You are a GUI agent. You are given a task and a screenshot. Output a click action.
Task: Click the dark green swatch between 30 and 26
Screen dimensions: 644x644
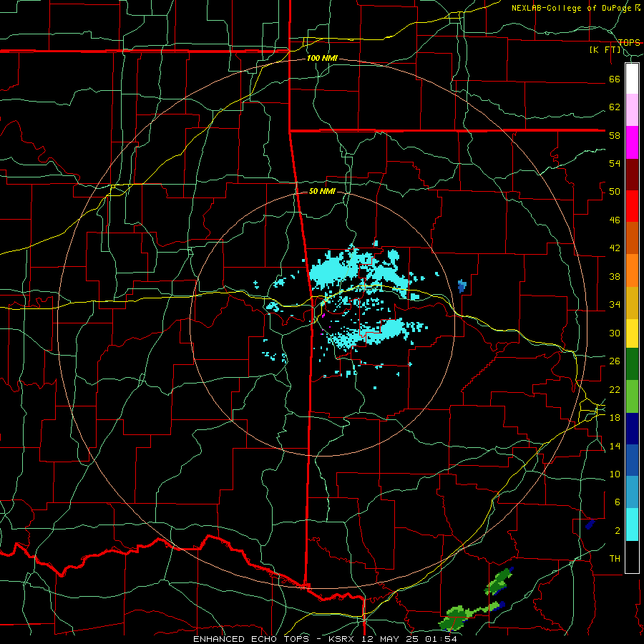pos(632,364)
